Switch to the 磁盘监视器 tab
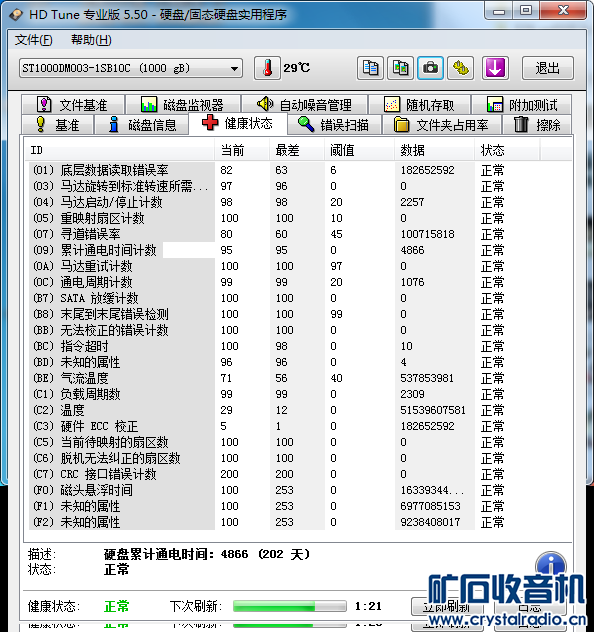Screen dimensions: 594x632 click(x=183, y=105)
